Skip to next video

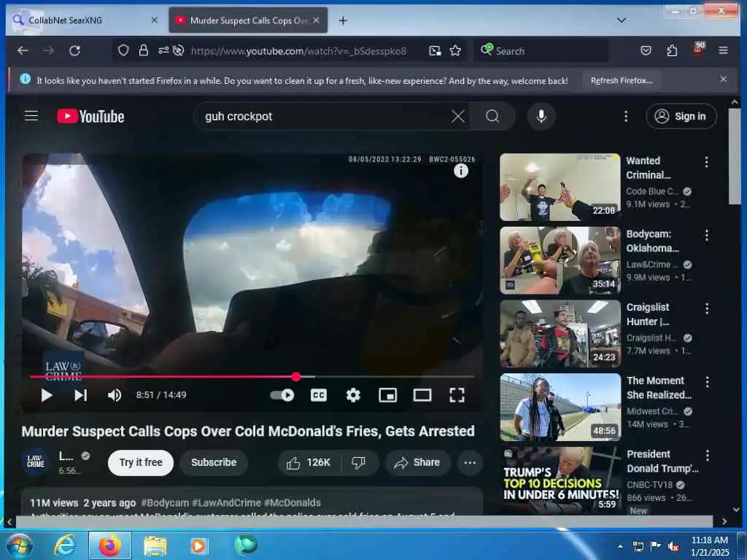pos(80,395)
